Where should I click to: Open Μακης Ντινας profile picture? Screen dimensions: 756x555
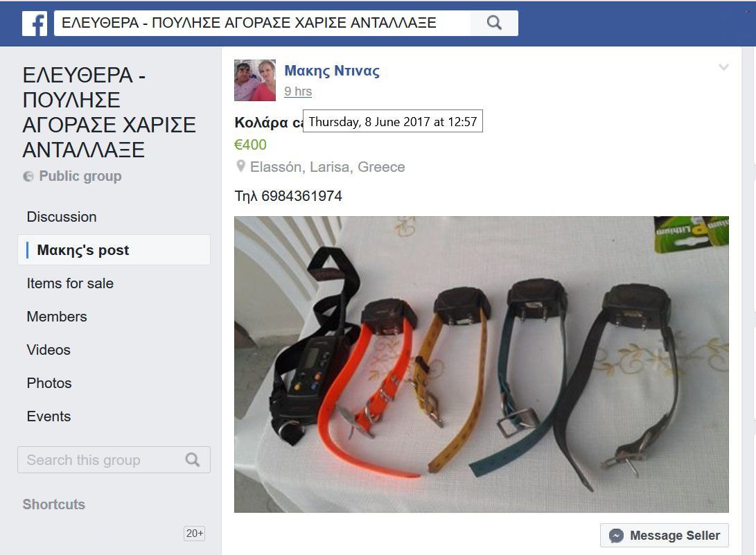255,80
